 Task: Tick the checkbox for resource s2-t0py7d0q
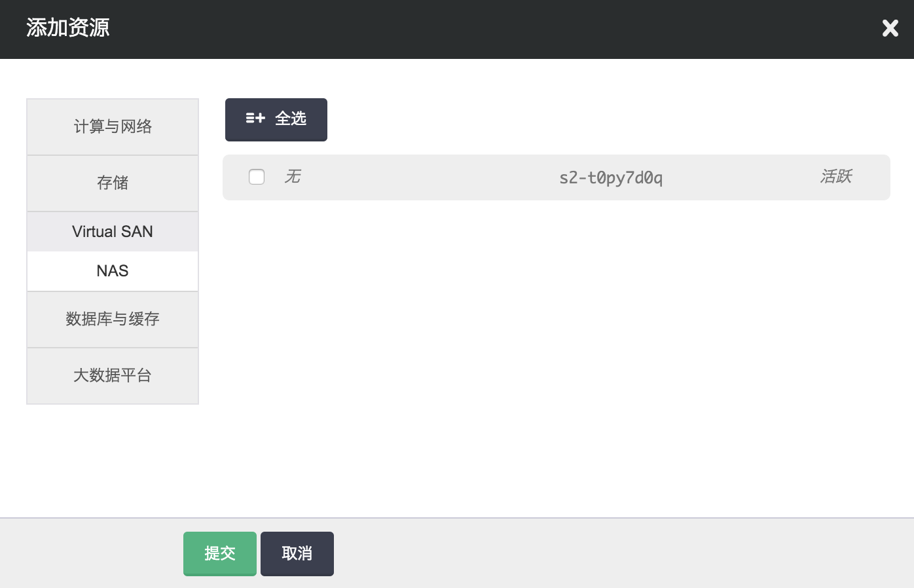pos(257,177)
